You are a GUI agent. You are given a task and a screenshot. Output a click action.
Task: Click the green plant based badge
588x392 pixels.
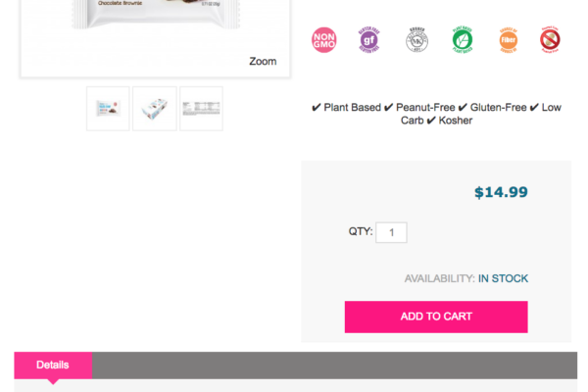463,39
